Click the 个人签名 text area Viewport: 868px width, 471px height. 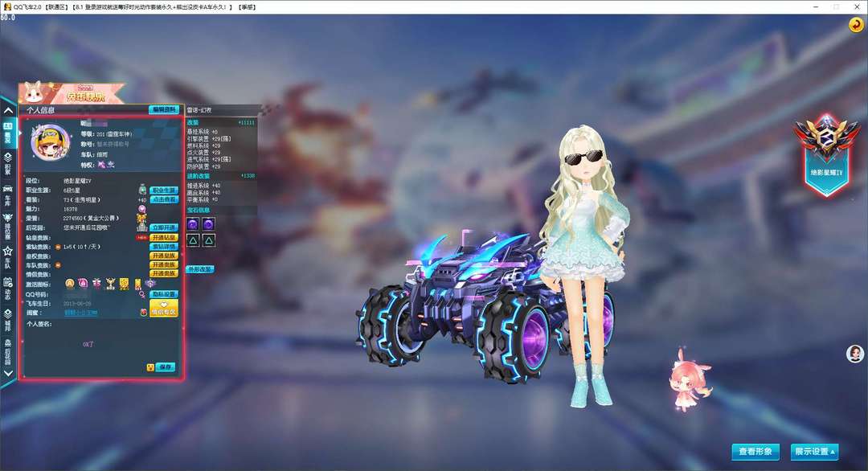(x=101, y=344)
